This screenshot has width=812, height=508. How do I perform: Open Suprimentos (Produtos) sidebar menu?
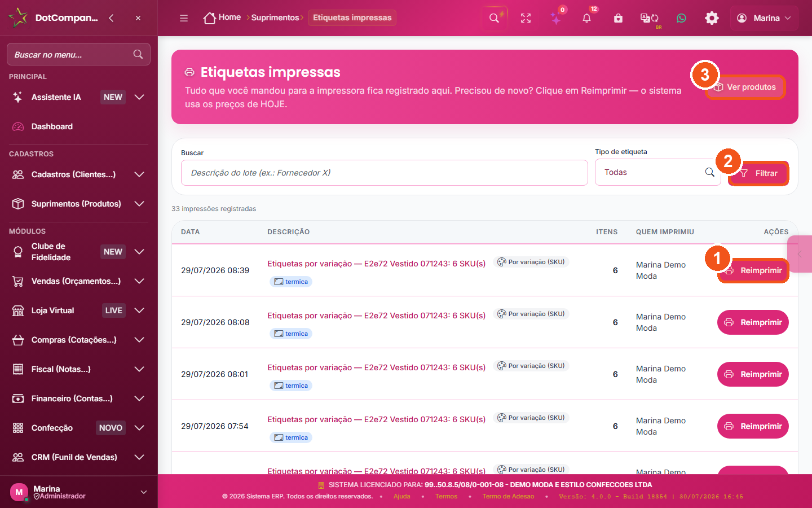[x=76, y=204]
